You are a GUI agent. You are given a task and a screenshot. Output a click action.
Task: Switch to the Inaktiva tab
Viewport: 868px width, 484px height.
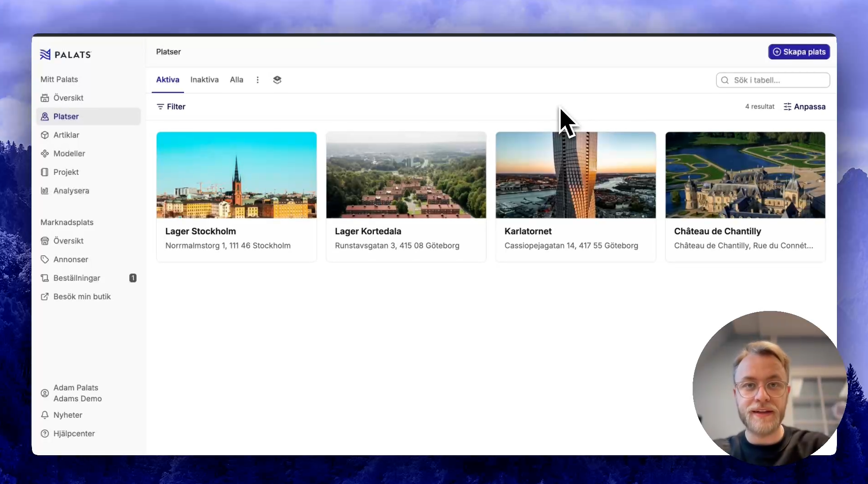pos(204,80)
